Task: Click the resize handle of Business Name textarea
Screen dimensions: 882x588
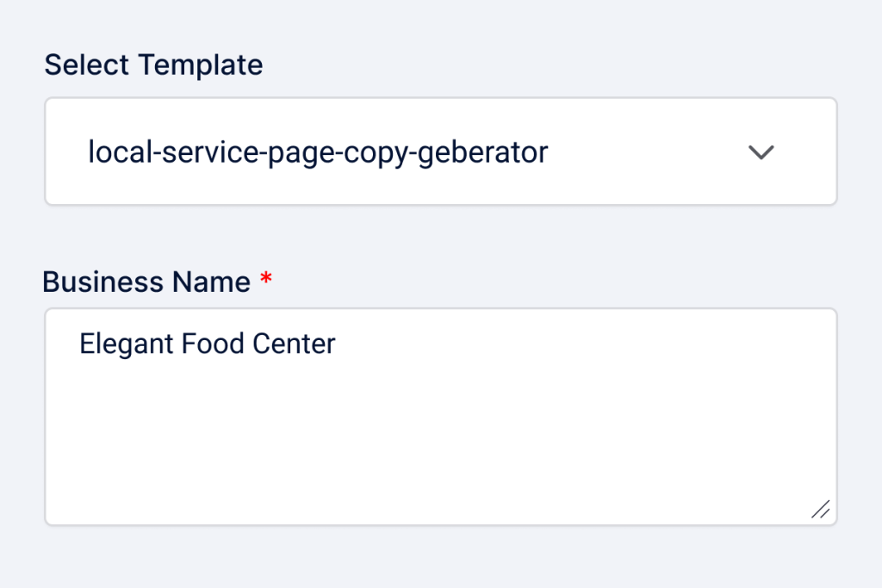Action: tap(821, 509)
